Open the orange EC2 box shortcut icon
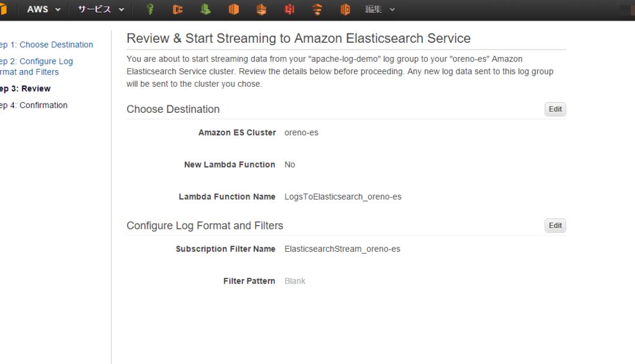635x364 pixels. (x=234, y=9)
